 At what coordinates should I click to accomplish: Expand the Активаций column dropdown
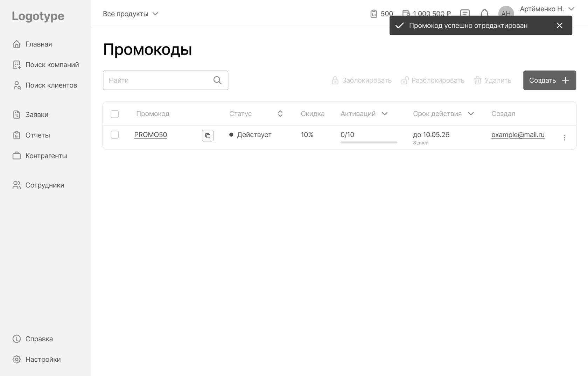(384, 114)
